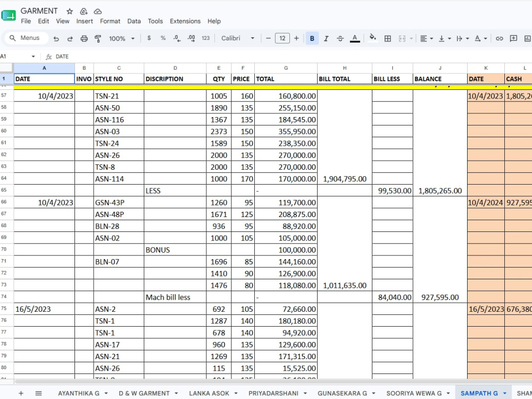Activate the Paint format roller icon
Viewport: 532px width, 399px height.
tap(98, 39)
